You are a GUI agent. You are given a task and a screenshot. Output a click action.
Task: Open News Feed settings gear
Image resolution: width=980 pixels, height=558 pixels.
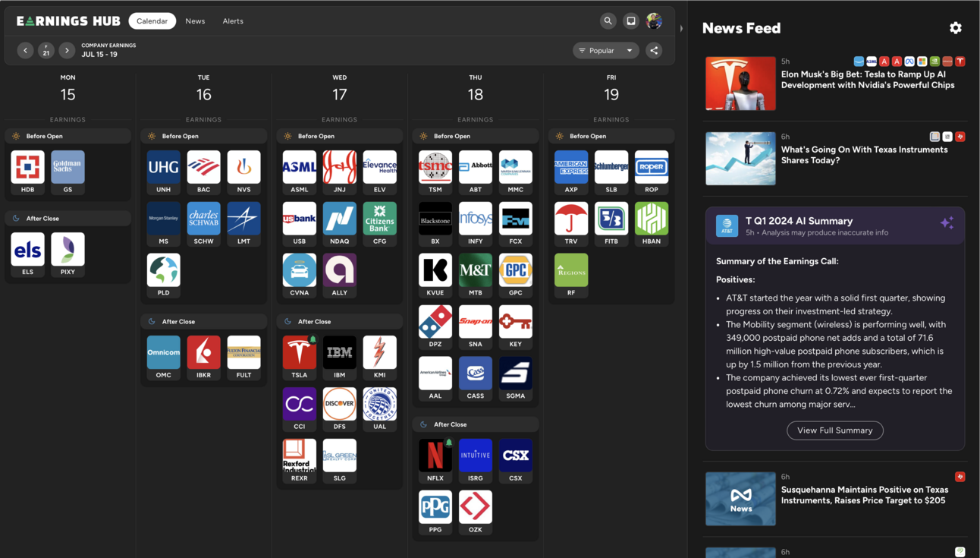coord(955,28)
